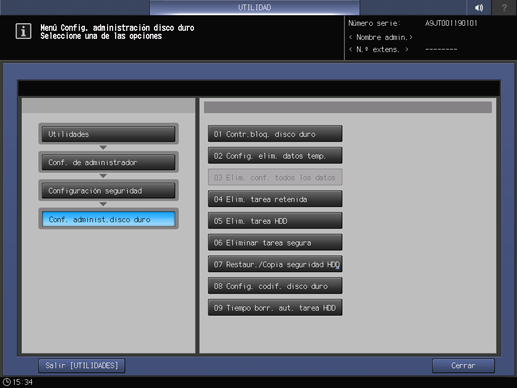Open 06 Eliminar tarea segura
517x388 pixels.
275,243
